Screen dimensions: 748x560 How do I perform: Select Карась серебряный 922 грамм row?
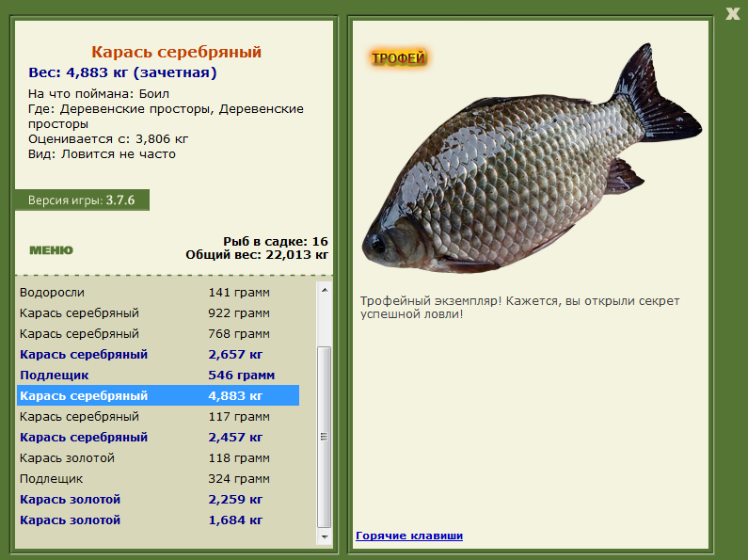[158, 312]
